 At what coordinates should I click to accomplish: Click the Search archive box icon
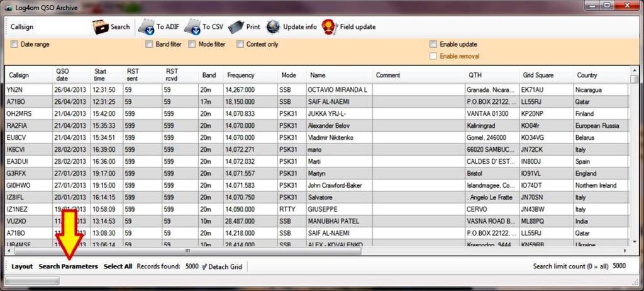tap(101, 26)
